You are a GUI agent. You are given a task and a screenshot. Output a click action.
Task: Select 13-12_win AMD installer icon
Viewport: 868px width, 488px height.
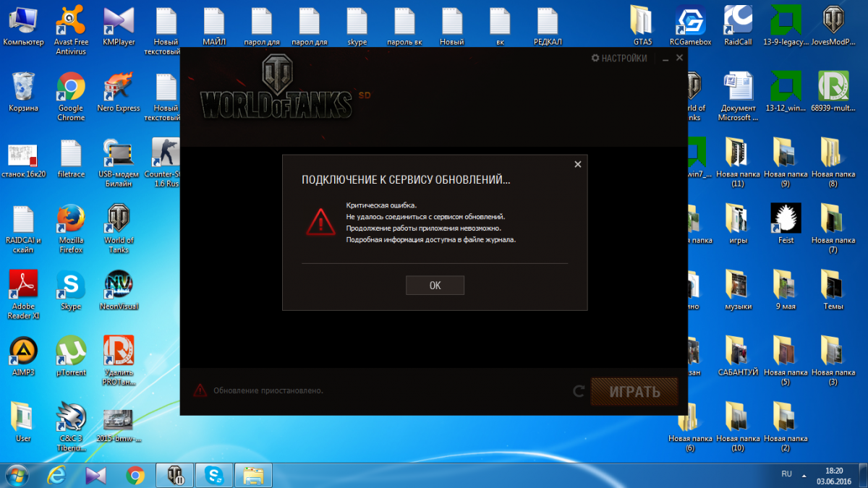tap(786, 92)
